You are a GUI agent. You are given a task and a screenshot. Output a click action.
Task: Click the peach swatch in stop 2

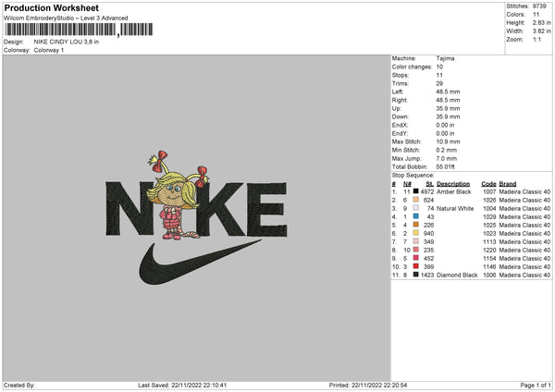pos(415,200)
